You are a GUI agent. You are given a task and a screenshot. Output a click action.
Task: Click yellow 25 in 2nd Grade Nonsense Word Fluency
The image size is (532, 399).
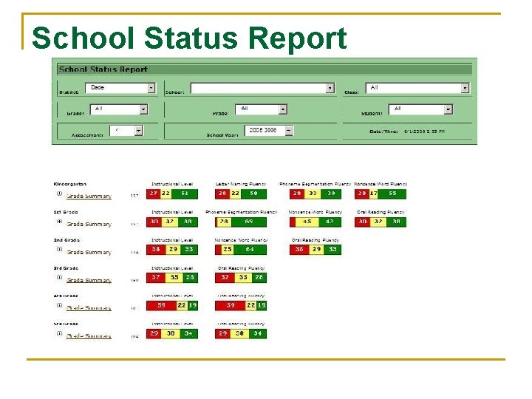coord(228,250)
